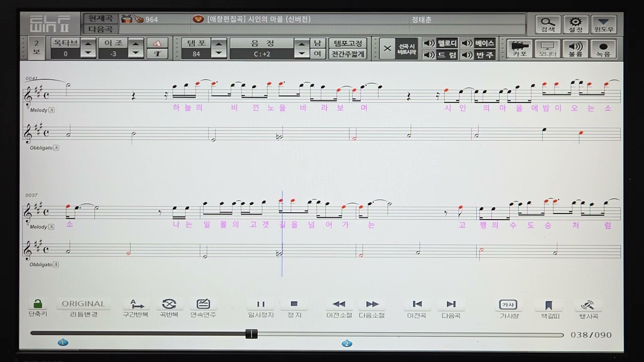The image size is (644, 362).
Task: Start recording with 녹음 button
Action: pos(604,49)
